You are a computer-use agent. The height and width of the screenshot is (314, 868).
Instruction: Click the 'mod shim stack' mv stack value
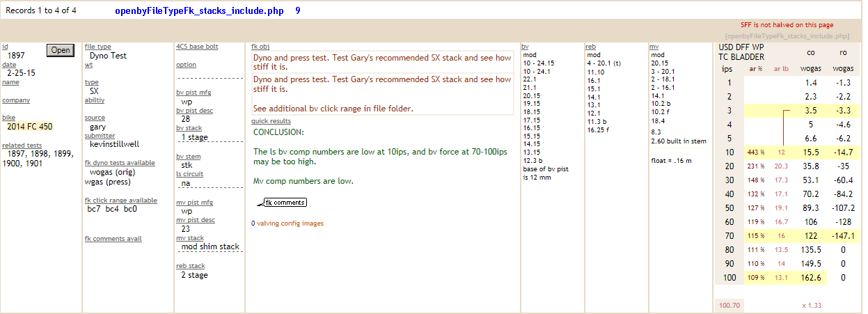pos(210,246)
